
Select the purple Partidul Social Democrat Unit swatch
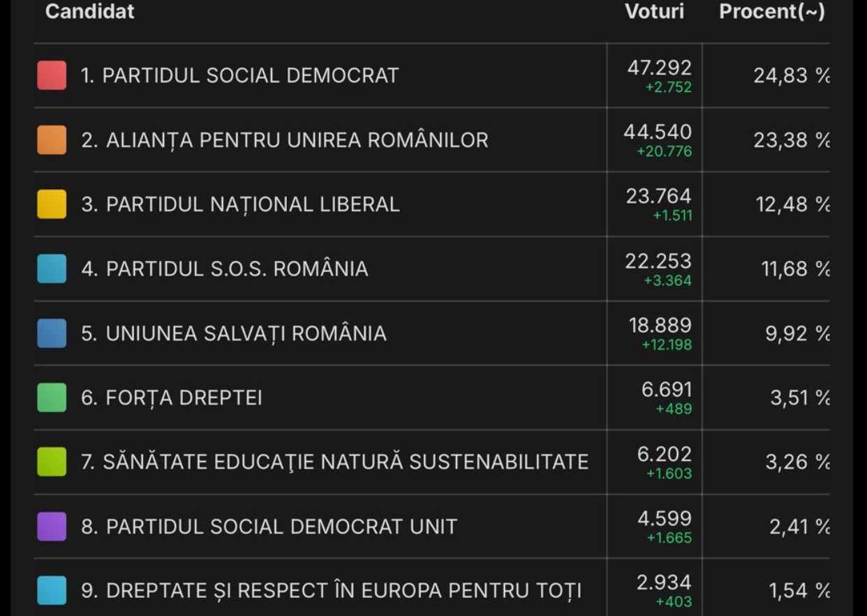(52, 526)
